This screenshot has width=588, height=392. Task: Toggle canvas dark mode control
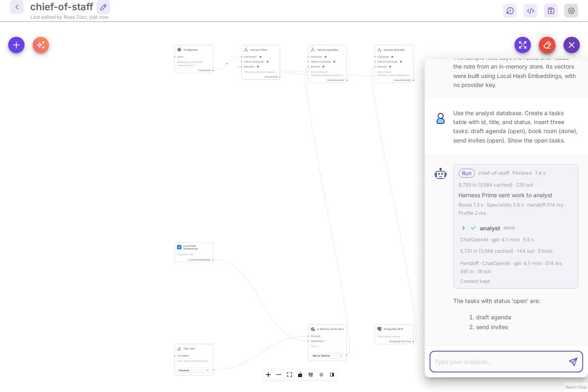coord(332,374)
